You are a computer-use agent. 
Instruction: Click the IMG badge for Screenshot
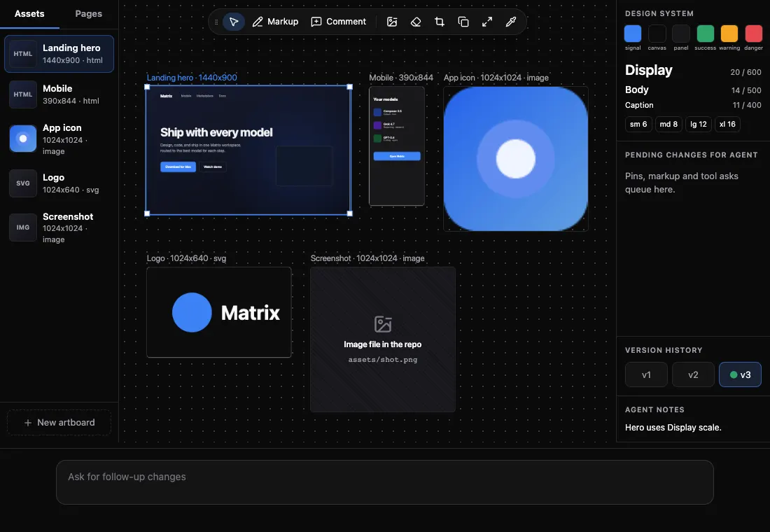coord(23,227)
